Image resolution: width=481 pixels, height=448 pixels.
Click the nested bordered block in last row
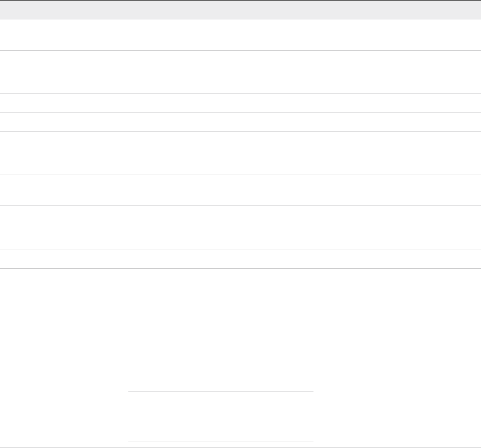coord(220,416)
